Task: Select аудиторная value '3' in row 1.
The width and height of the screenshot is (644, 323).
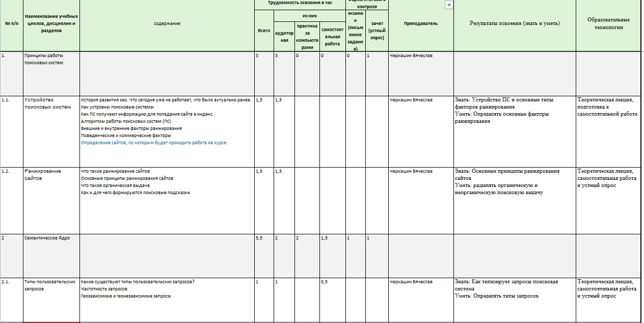Action: point(284,73)
